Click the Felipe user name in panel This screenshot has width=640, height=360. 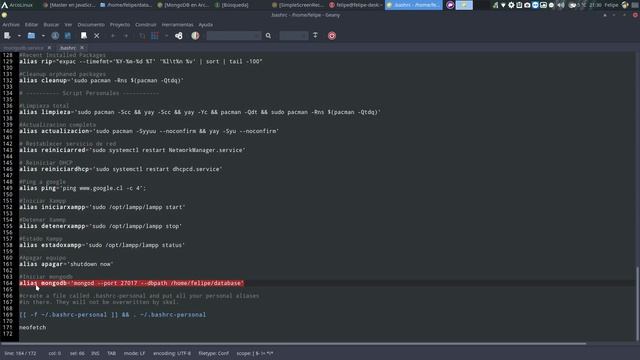[611, 5]
